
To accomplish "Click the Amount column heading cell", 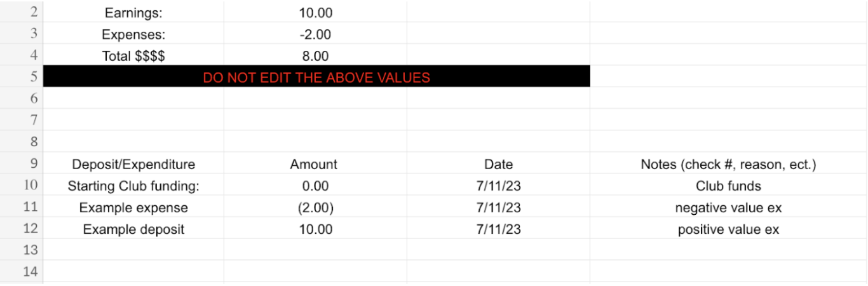I will (x=314, y=165).
